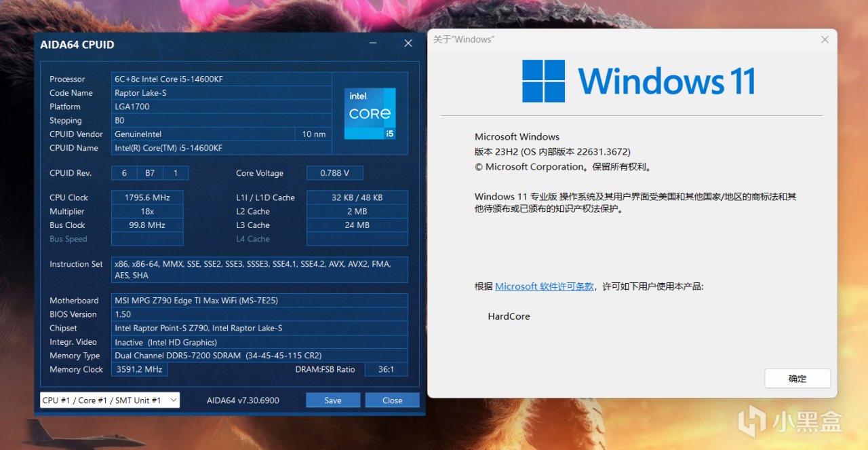This screenshot has width=868, height=450.
Task: Select the Platform value LGA1700
Action: click(221, 107)
